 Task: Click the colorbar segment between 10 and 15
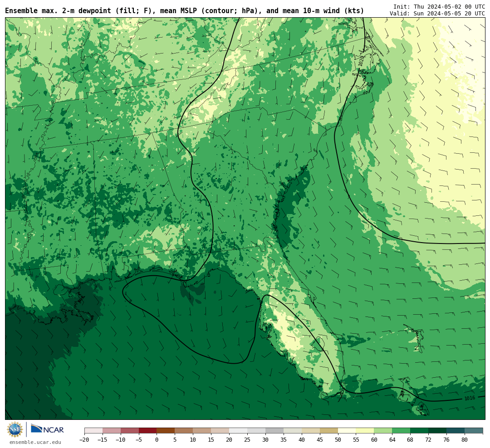click(202, 431)
